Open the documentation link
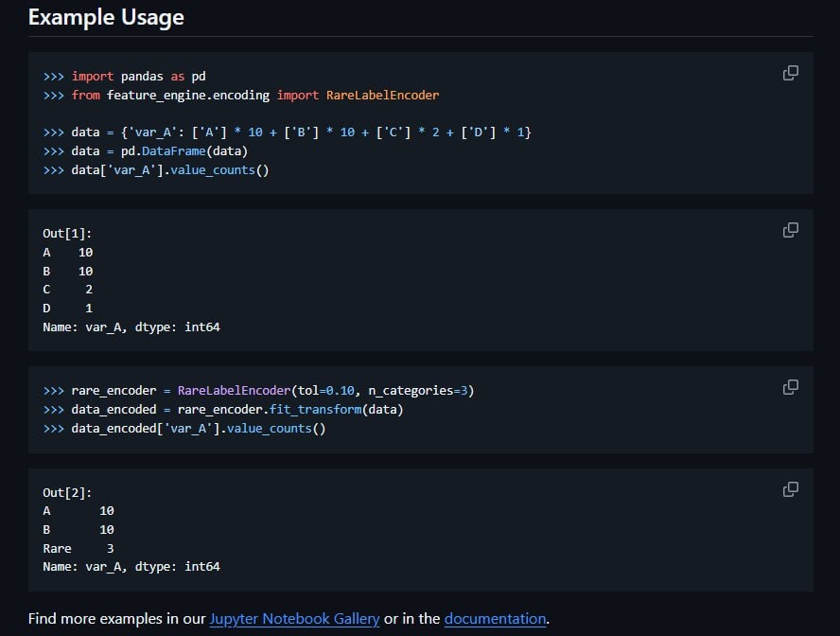 point(495,619)
